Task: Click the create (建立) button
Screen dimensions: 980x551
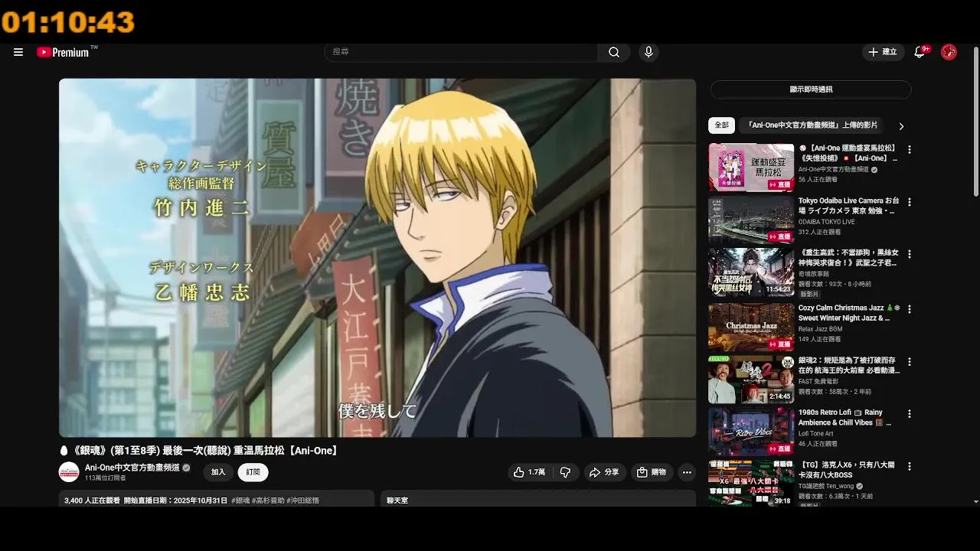Action: pos(882,52)
